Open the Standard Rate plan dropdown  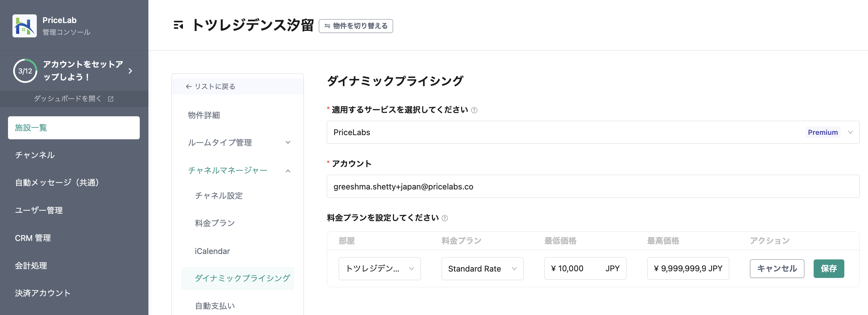pyautogui.click(x=482, y=269)
